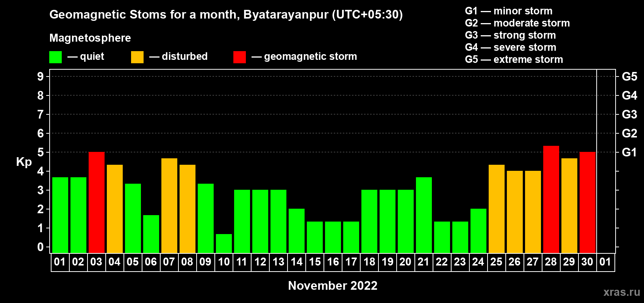Viewport: 644px width, 303px height.
Task: Select the green bar for day 19
Action: tap(388, 222)
